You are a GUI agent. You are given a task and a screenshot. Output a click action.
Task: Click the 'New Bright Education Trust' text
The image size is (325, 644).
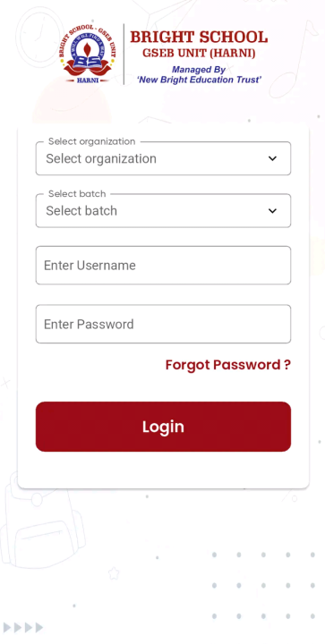(x=199, y=80)
